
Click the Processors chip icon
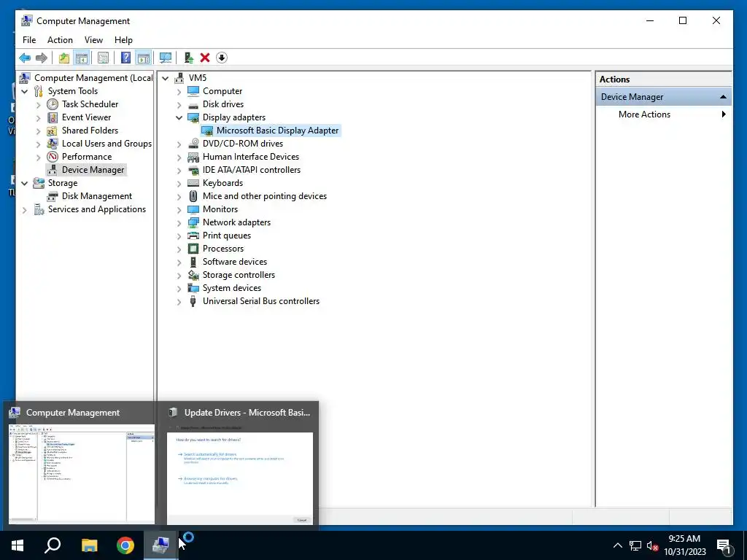click(193, 249)
